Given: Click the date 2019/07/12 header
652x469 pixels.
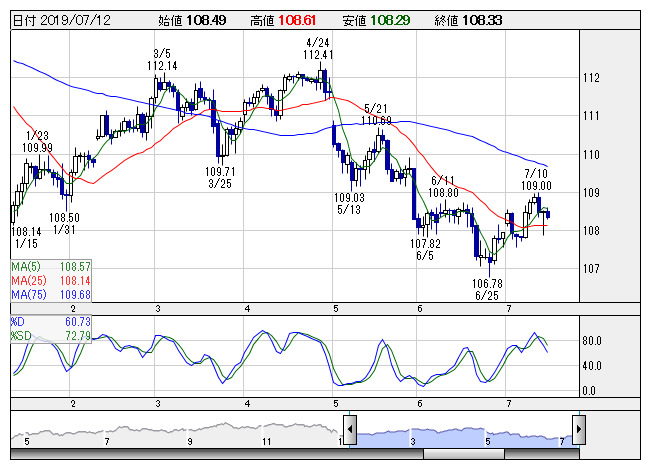Looking at the screenshot, I should click(x=62, y=20).
